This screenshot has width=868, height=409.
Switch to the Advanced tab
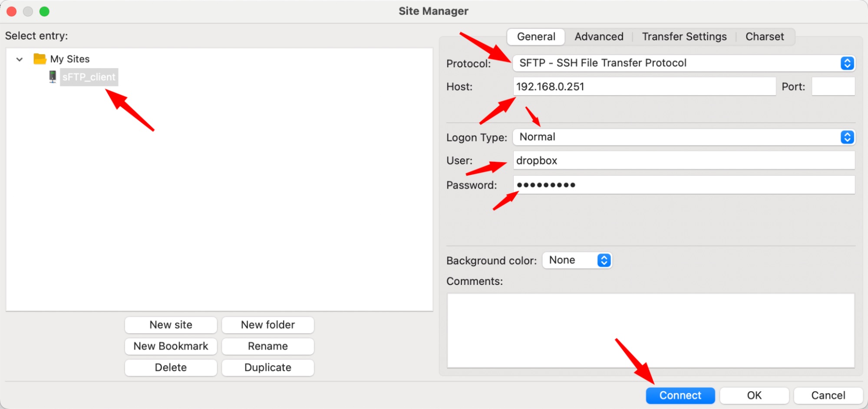tap(599, 37)
